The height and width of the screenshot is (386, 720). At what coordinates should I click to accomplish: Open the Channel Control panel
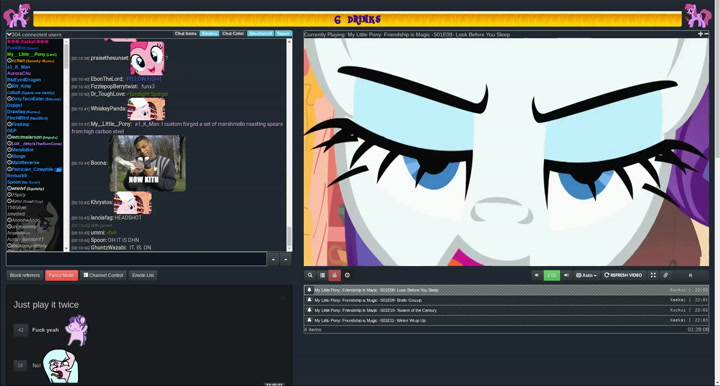point(103,275)
